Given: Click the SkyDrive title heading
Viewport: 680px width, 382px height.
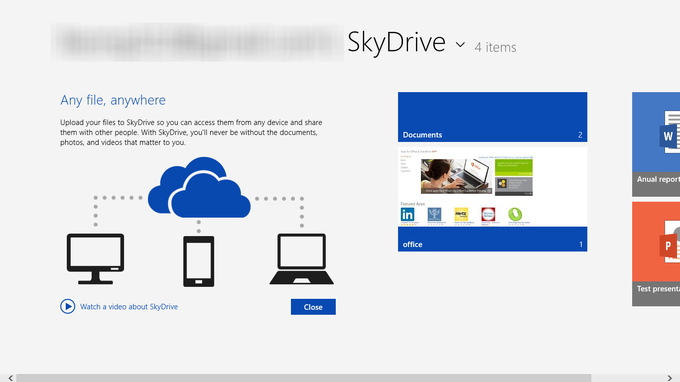Looking at the screenshot, I should (396, 42).
